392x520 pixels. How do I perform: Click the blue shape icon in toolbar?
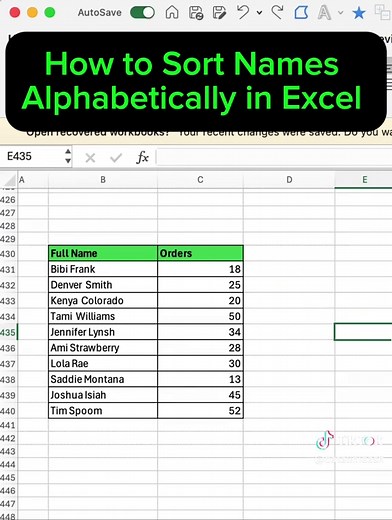(x=301, y=13)
